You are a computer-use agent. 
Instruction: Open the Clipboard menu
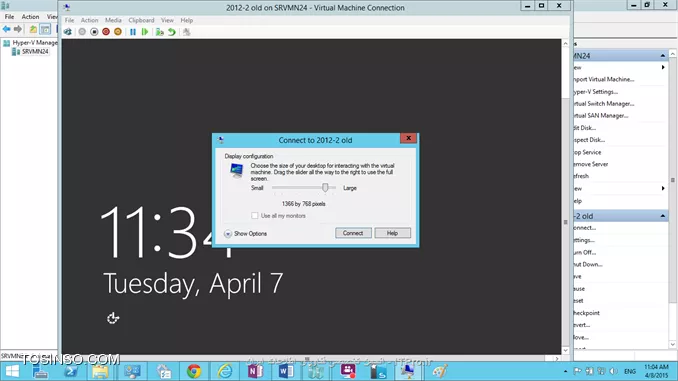141,20
